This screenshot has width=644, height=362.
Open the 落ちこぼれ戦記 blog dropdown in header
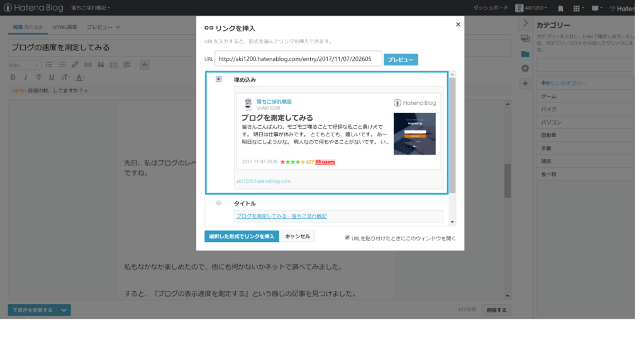tap(91, 8)
